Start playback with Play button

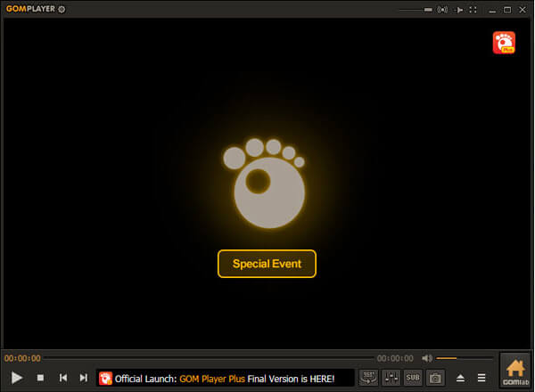point(16,378)
